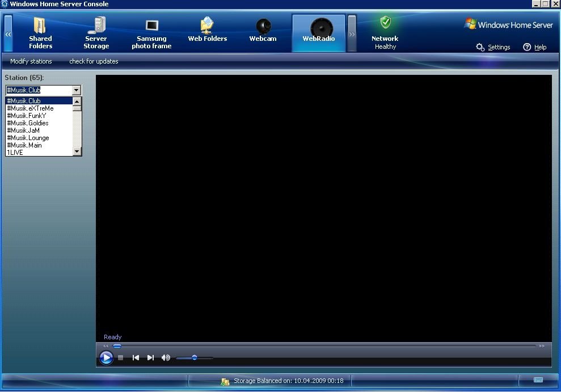Click the console title bar home icon
Screen dimensions: 561x392
(5, 4)
